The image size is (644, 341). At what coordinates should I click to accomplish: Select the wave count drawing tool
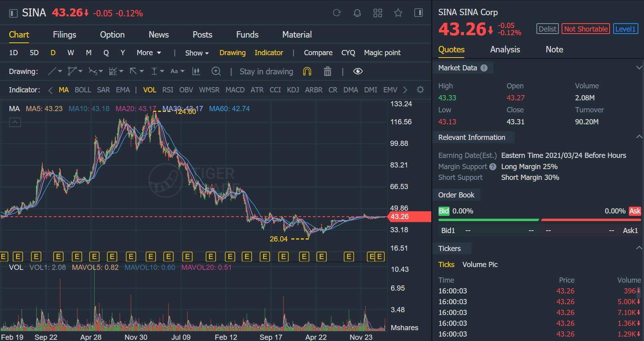(x=93, y=71)
